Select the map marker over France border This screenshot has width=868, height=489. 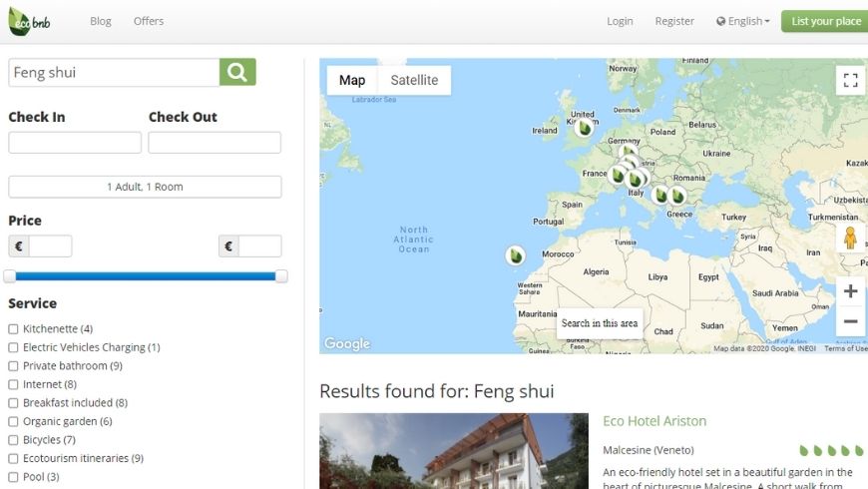pos(618,176)
